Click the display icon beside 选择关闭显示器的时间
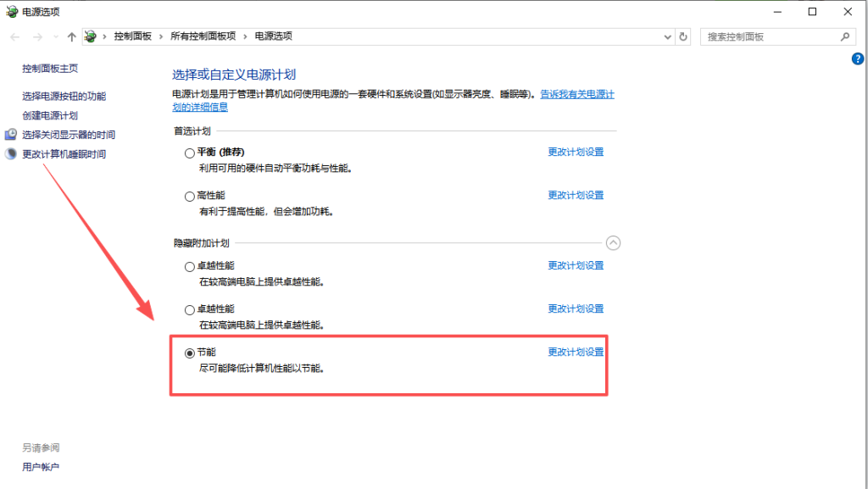The width and height of the screenshot is (868, 489). coord(11,135)
